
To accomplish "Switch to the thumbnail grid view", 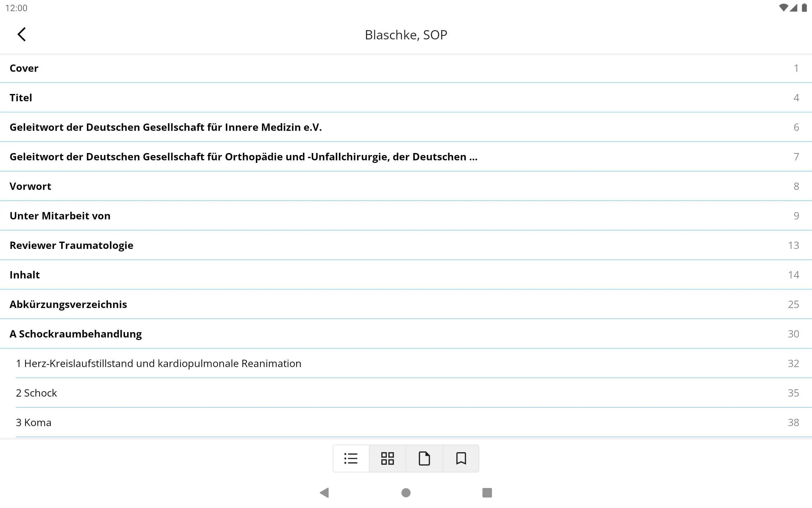I will tap(388, 458).
